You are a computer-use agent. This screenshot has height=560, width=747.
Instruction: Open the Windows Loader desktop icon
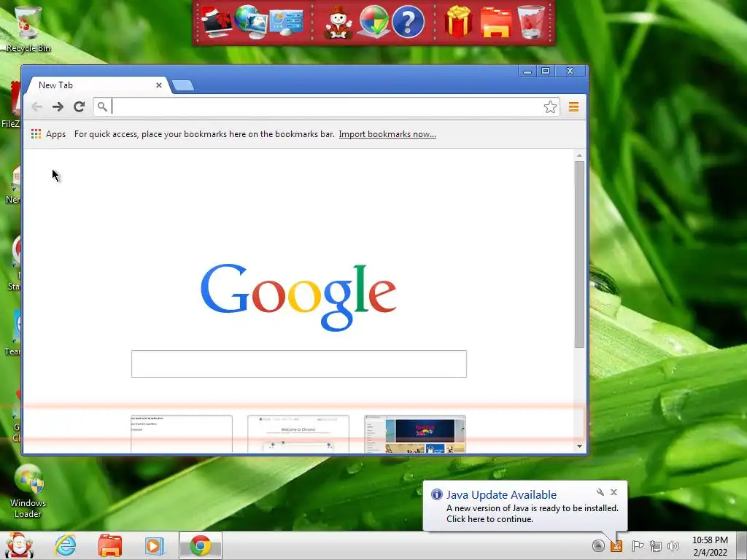pos(28,491)
